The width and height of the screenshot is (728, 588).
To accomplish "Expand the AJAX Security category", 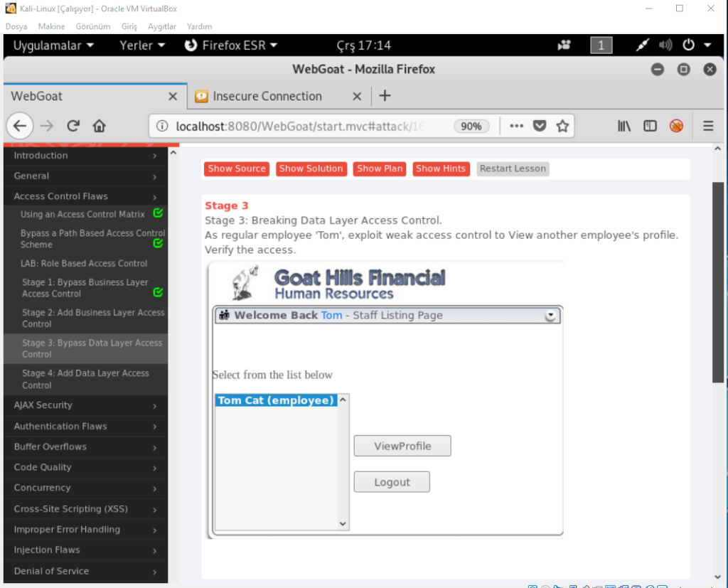I will (43, 405).
